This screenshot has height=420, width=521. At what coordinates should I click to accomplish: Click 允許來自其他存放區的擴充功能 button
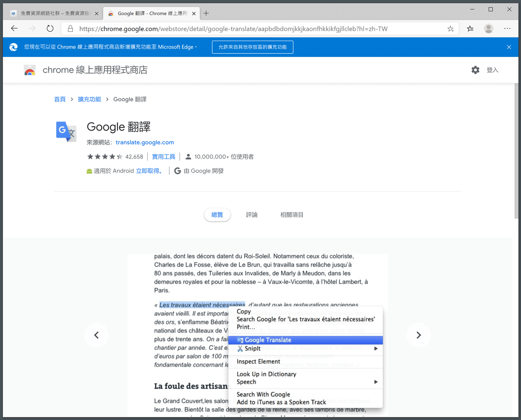[253, 47]
